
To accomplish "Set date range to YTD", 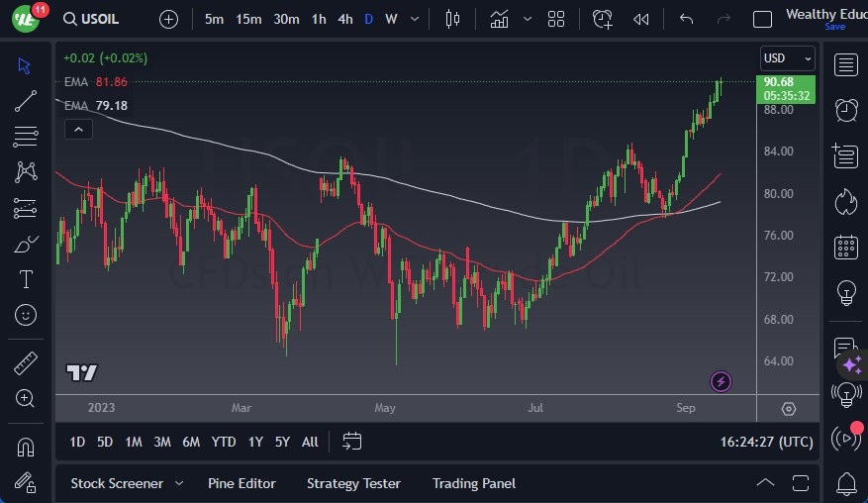I will pos(224,442).
